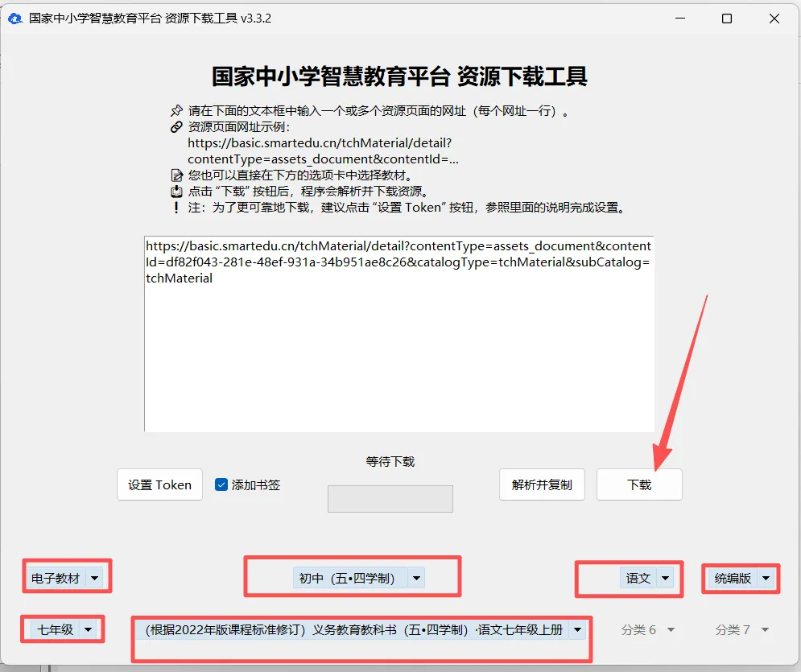Toggle the 添加书签 checkbox
The height and width of the screenshot is (672, 801).
tap(221, 484)
